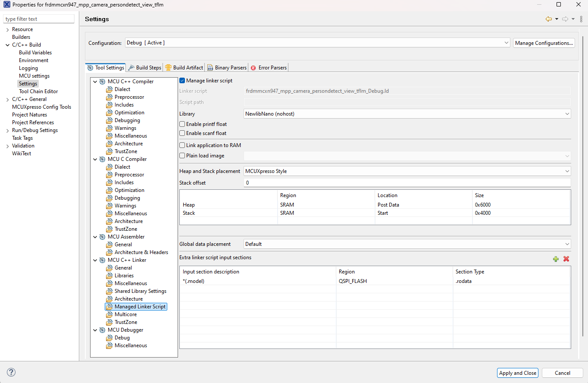Click the Optimization wrench icon under MCU C Compiler
This screenshot has width=588, height=383.
(x=109, y=190)
